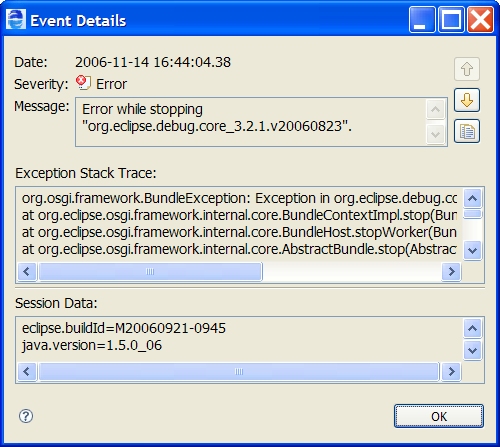Click the stack trace vertical scroll down arrow
Viewport: 500px width, 447px height.
pos(472,250)
